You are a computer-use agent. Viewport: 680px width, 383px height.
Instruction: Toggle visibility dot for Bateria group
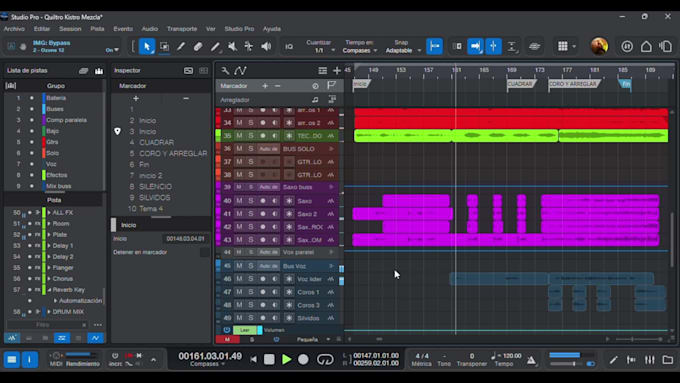click(32, 98)
